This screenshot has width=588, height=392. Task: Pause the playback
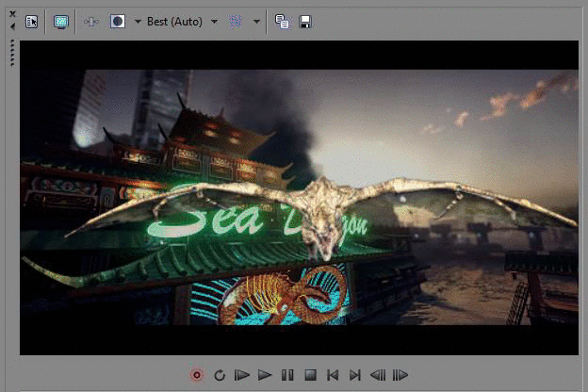tap(287, 375)
